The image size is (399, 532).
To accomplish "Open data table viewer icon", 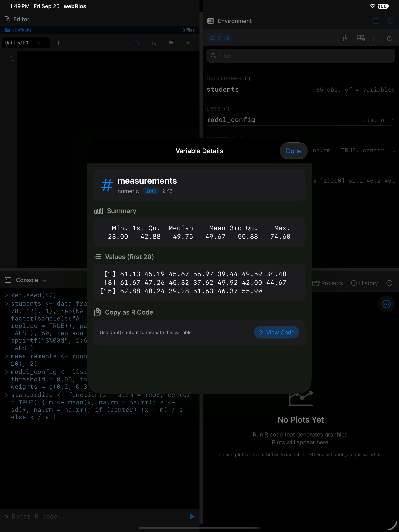I will (361, 38).
